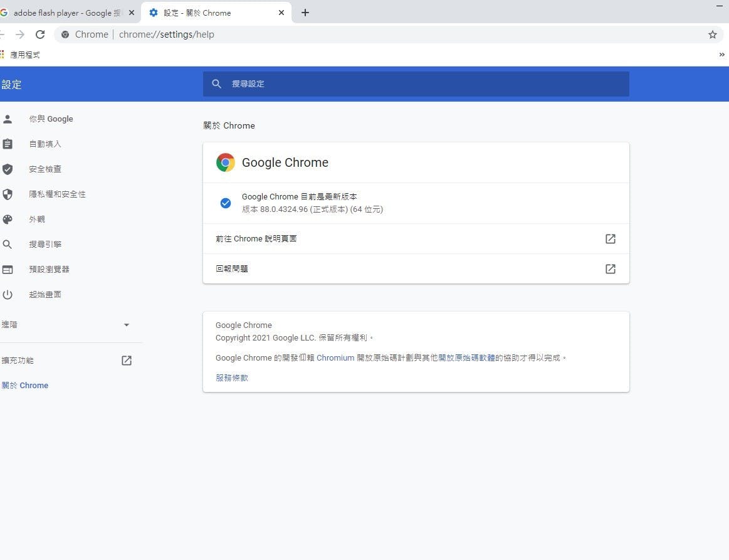Open the 回報問題 report issue row

pos(416,269)
